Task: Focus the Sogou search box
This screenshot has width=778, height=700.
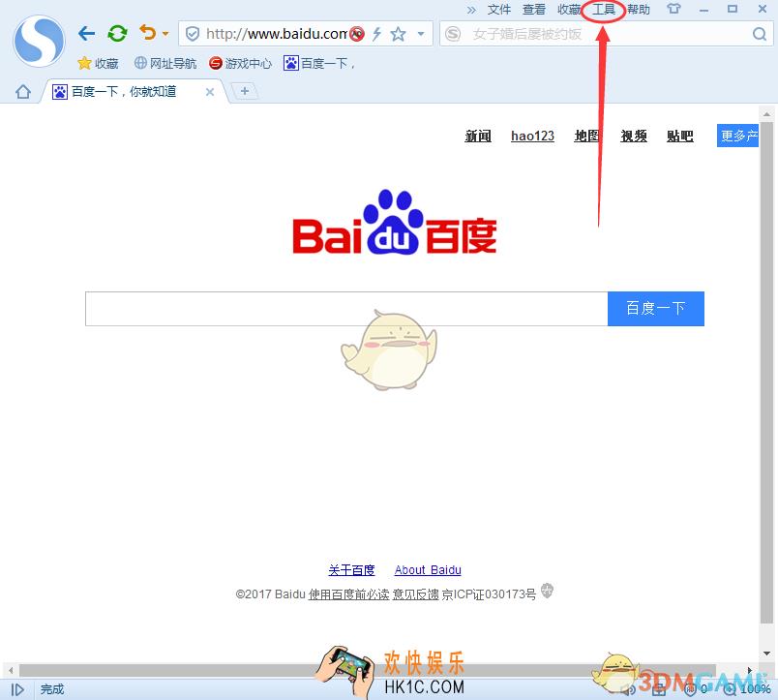Action: (x=606, y=34)
